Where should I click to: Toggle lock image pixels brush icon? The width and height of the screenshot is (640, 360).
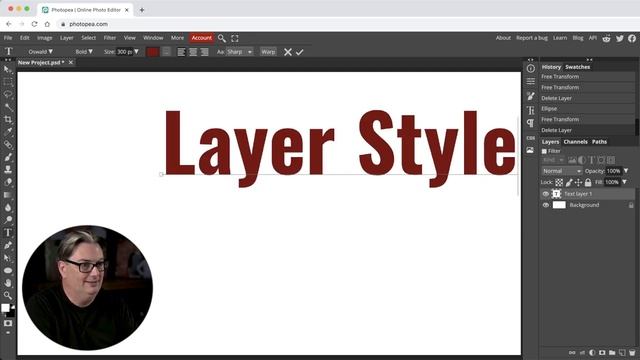click(x=569, y=182)
